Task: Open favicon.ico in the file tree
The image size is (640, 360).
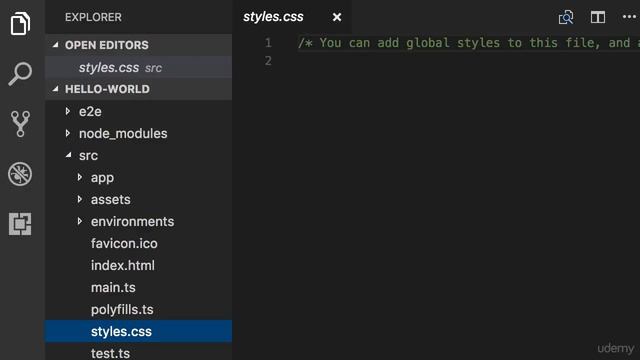Action: tap(124, 244)
